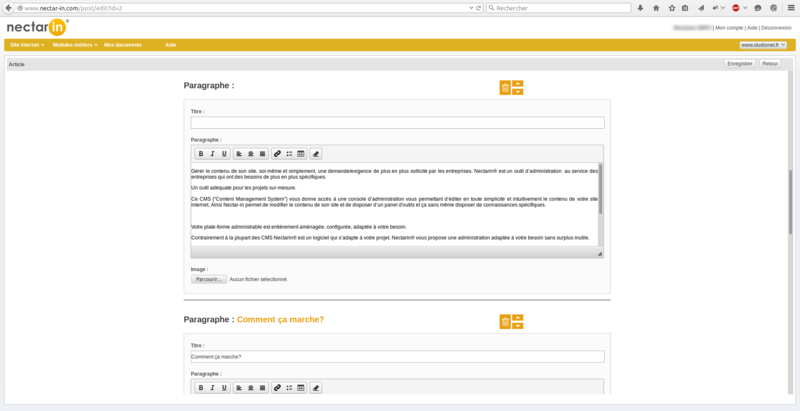The height and width of the screenshot is (411, 800).
Task: Clear formatting with the eraser in the first editor
Action: (316, 153)
